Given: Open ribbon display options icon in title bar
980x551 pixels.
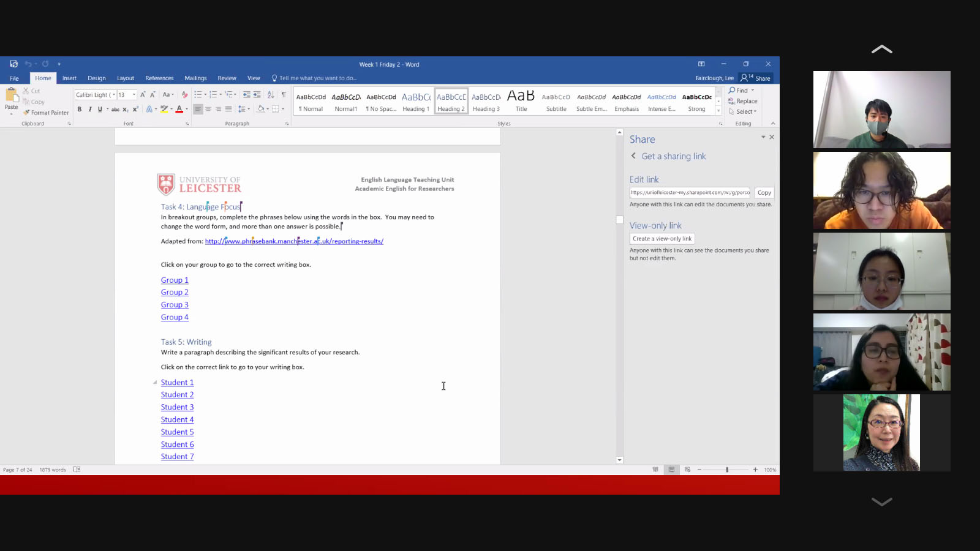Looking at the screenshot, I should click(701, 64).
